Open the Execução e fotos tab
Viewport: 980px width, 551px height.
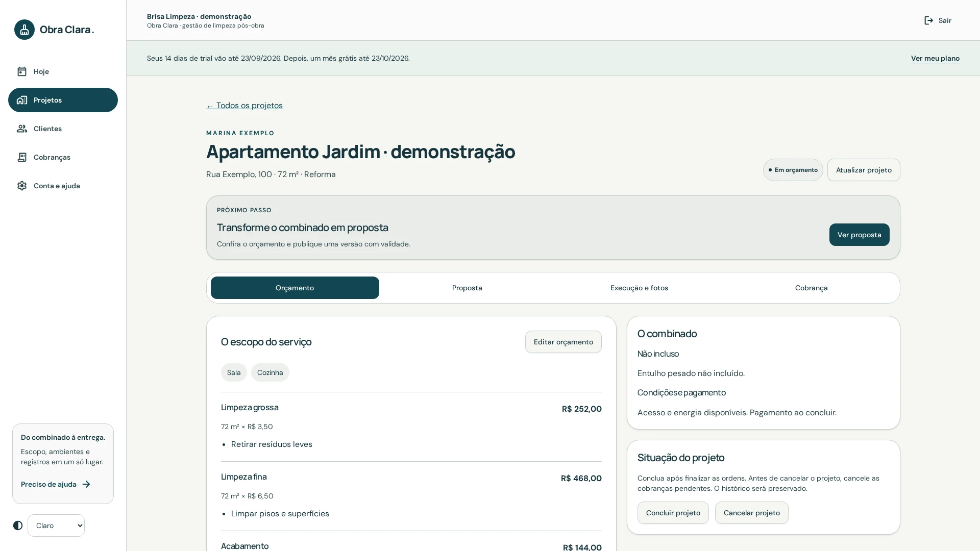coord(639,288)
